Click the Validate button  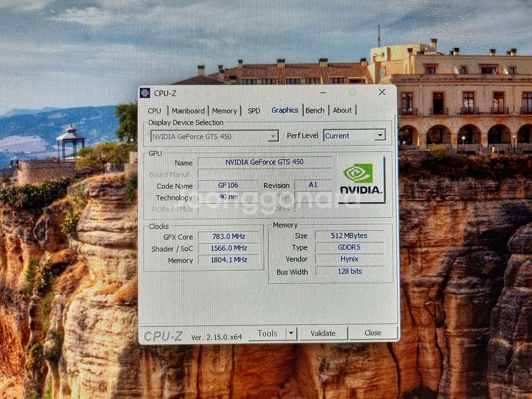323,333
